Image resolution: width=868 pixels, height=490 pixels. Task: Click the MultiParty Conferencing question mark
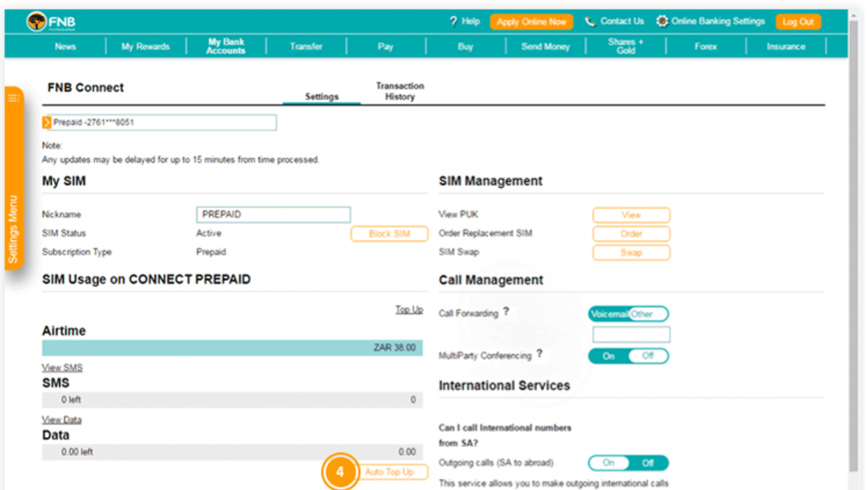click(540, 354)
